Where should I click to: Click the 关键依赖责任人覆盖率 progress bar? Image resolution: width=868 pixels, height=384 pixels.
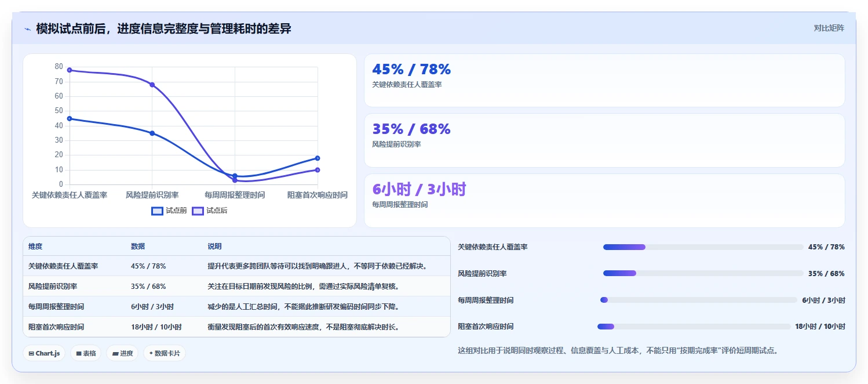pyautogui.click(x=703, y=247)
